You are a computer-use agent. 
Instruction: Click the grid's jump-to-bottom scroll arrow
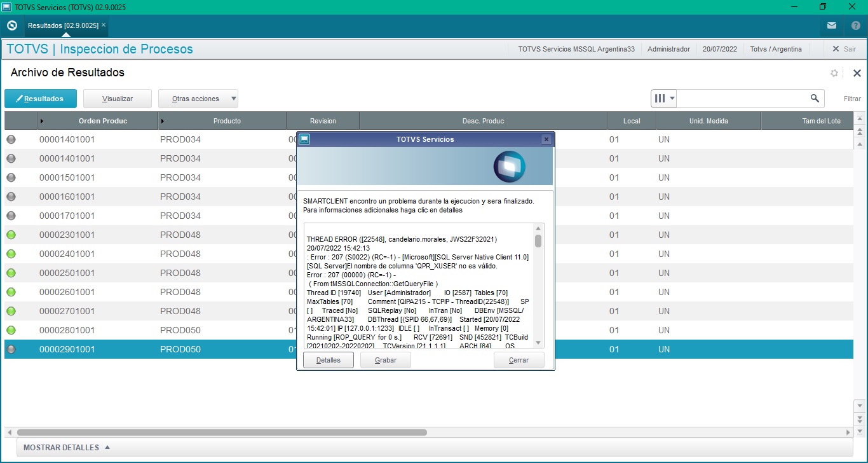coord(860,432)
